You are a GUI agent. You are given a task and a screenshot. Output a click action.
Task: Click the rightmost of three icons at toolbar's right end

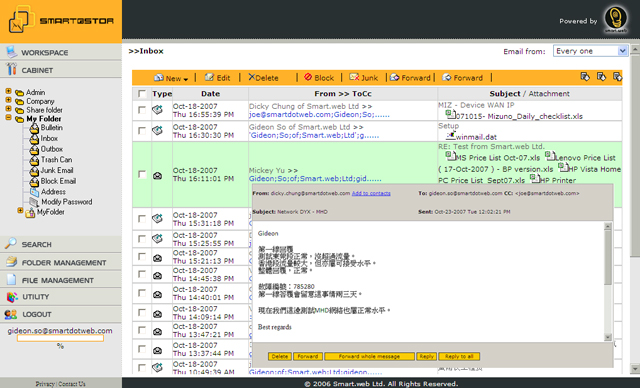(617, 77)
